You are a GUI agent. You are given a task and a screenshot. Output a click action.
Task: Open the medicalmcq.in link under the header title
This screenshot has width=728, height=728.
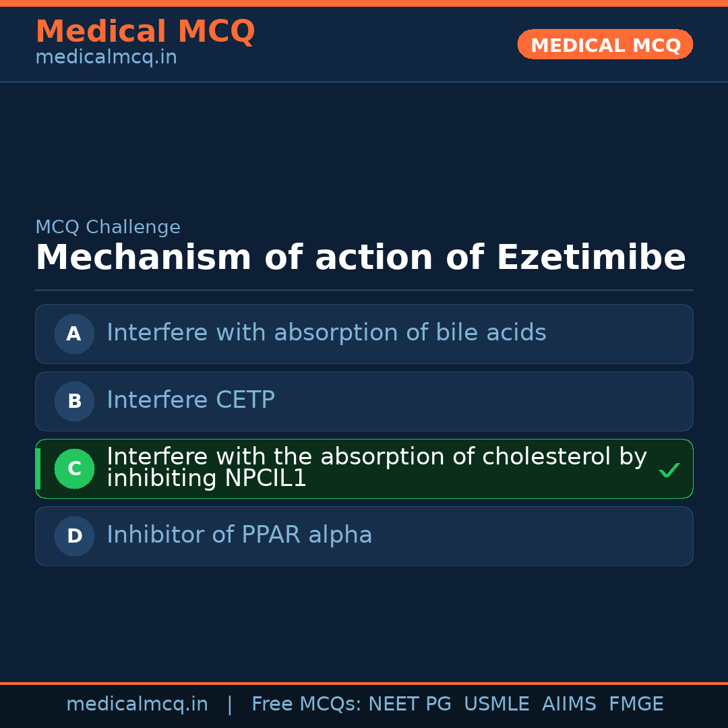106,57
